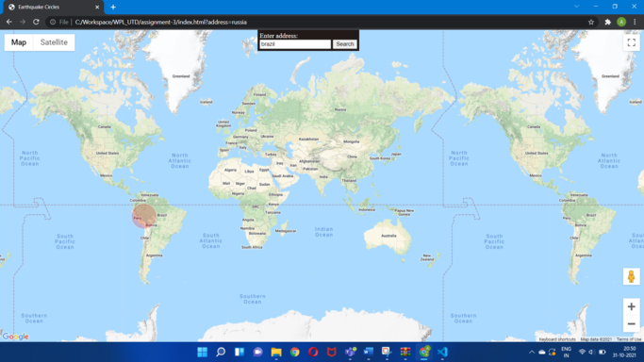Viewport: 644px width, 362px height.
Task: Click the Kazakhstan label on the map
Action: pyautogui.click(x=308, y=140)
